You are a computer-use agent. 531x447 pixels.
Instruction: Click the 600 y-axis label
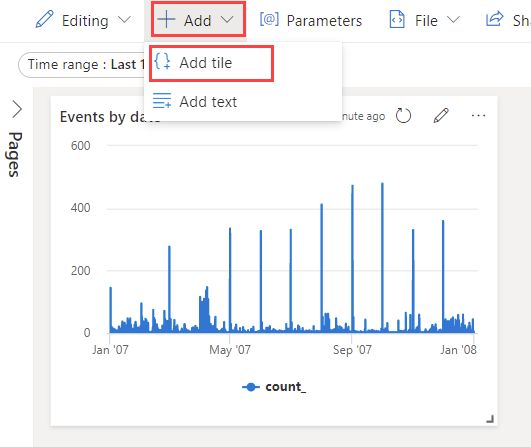(x=81, y=146)
